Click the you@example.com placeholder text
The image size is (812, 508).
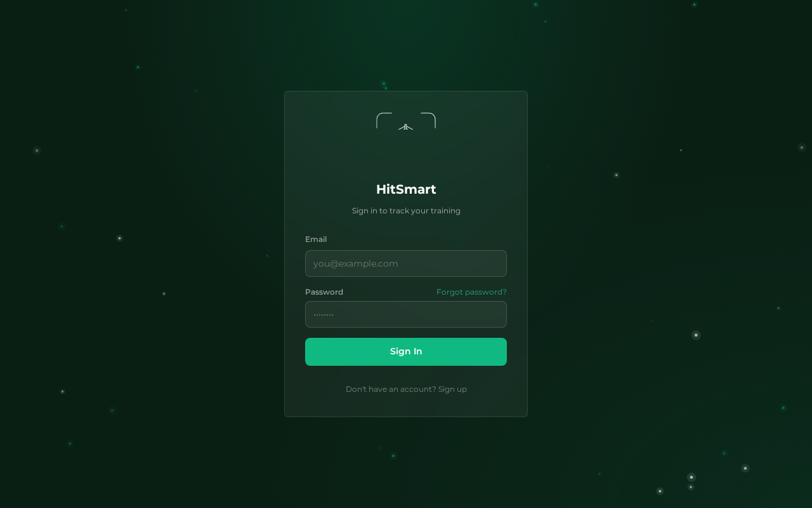356,264
